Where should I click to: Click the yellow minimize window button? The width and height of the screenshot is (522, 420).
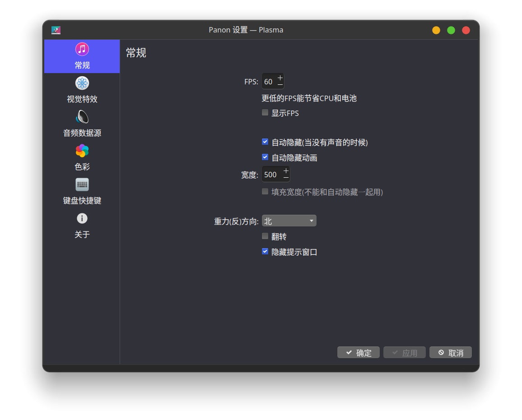tap(436, 30)
